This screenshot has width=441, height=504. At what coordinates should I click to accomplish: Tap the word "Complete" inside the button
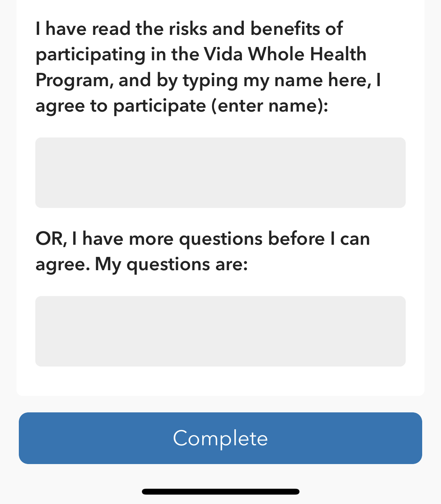coord(220,438)
